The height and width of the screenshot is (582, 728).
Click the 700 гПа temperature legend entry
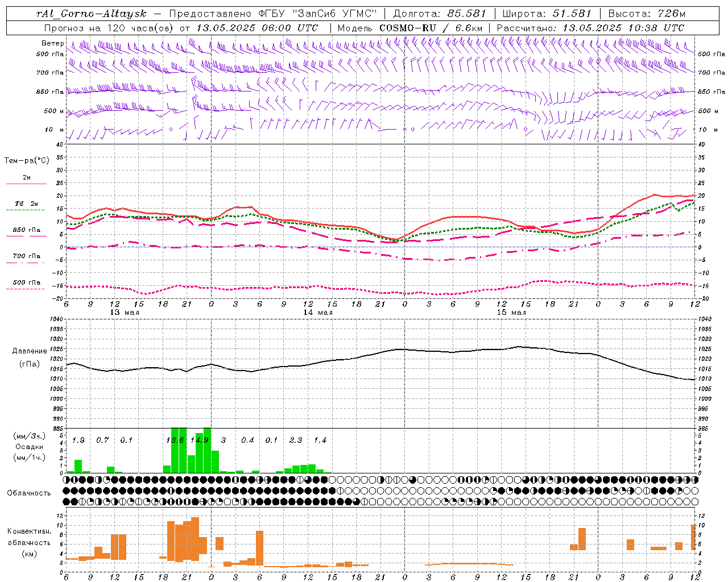pos(27,256)
